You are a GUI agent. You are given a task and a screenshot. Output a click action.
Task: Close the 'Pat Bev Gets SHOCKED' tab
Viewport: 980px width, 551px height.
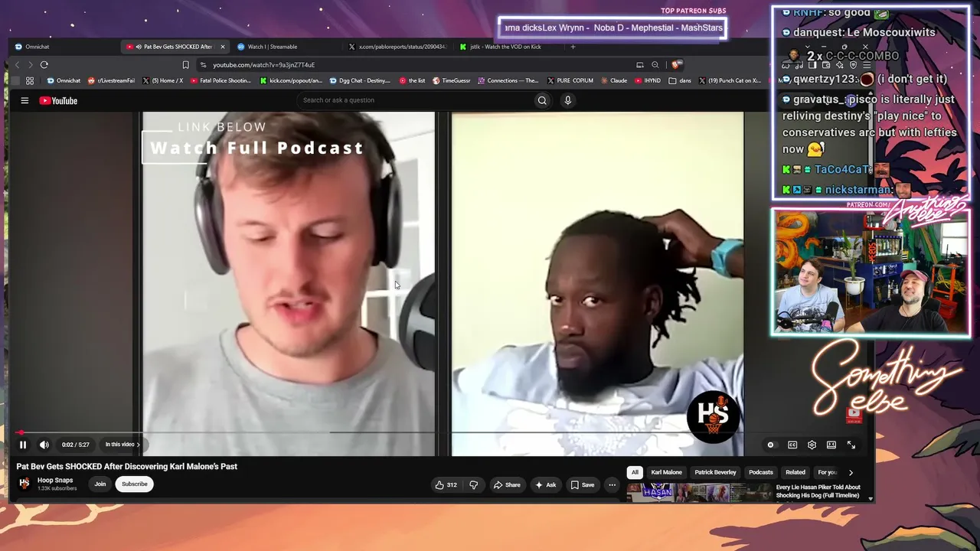click(x=223, y=47)
